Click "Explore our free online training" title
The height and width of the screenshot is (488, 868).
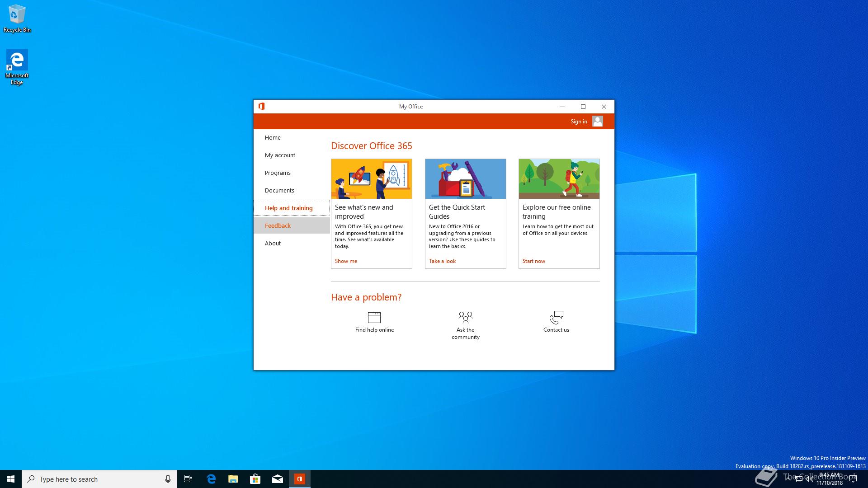(557, 211)
